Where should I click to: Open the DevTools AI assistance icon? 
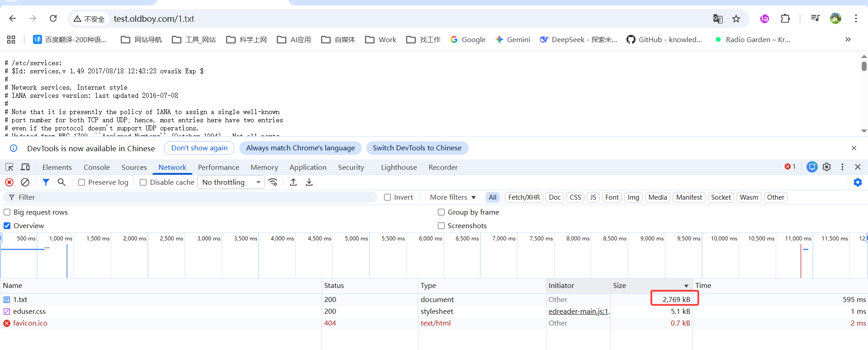point(812,167)
